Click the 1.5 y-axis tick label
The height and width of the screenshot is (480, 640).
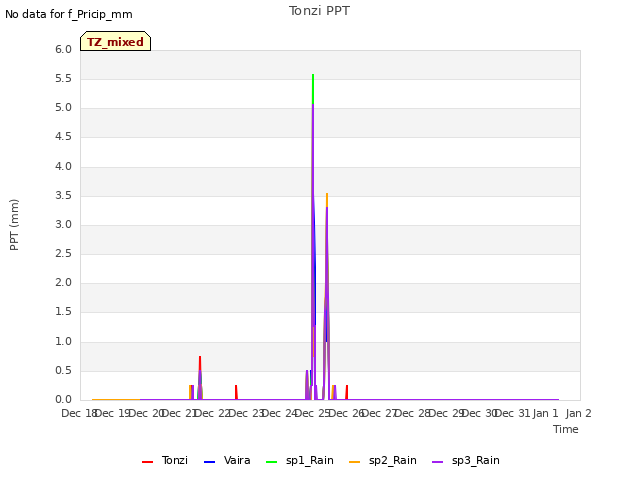pos(63,312)
